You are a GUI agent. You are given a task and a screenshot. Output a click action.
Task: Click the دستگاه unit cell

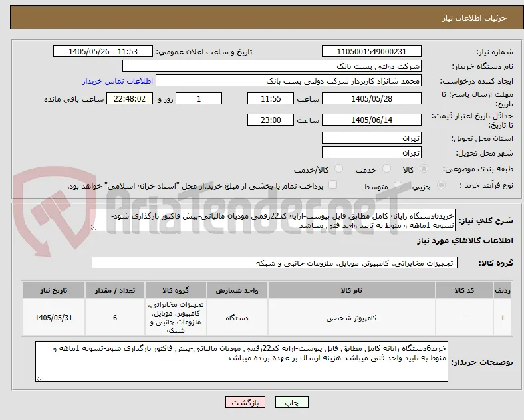pyautogui.click(x=237, y=318)
